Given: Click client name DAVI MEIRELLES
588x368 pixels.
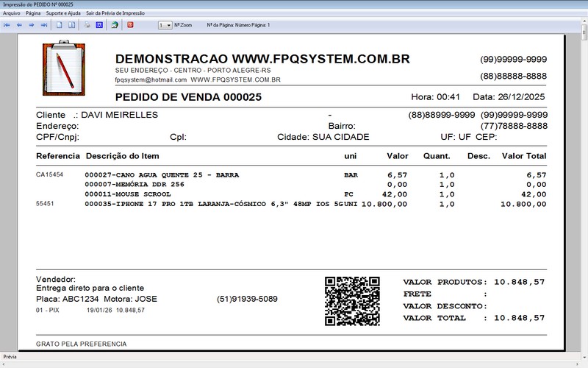Looking at the screenshot, I should pos(119,115).
